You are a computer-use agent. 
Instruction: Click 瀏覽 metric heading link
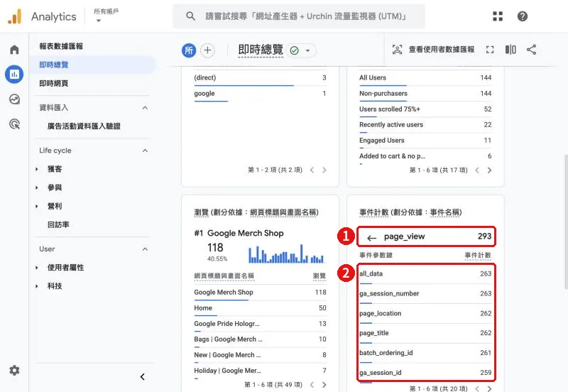[x=201, y=212]
